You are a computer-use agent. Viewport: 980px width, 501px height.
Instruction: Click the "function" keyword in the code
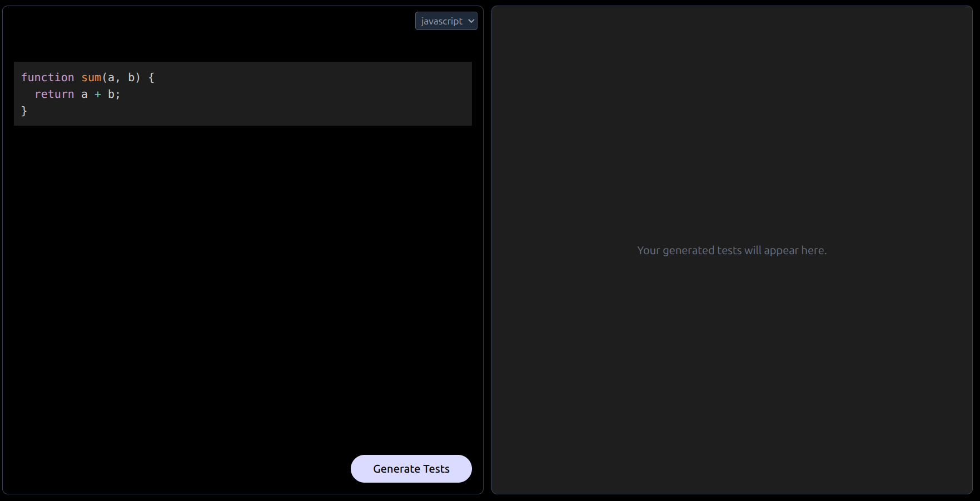click(47, 78)
